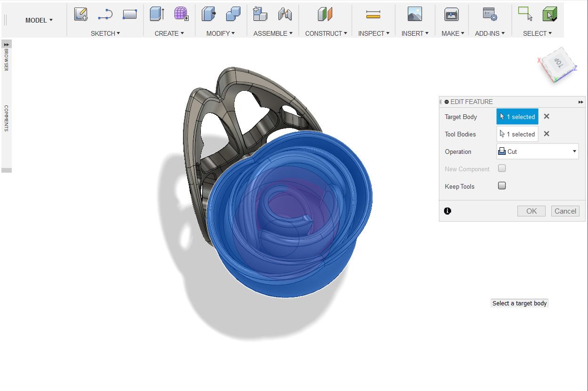The height and width of the screenshot is (391, 588).
Task: Clear the Target Body selection
Action: tap(547, 117)
